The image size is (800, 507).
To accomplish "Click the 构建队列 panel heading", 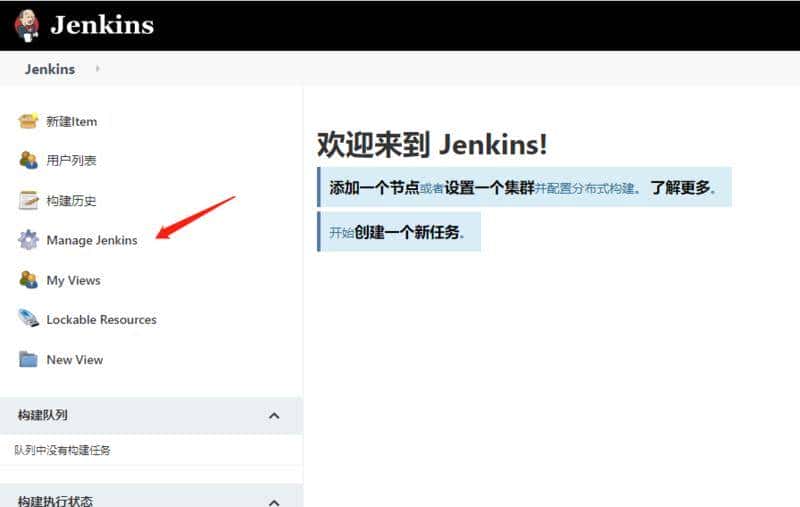I will click(x=43, y=415).
